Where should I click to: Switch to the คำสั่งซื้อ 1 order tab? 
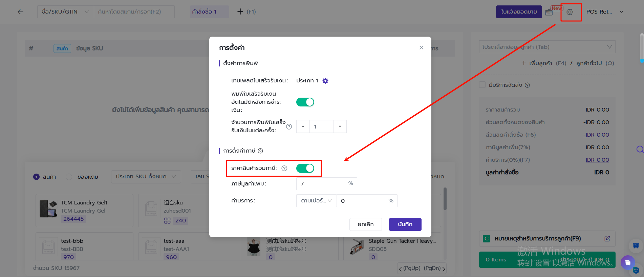point(204,12)
